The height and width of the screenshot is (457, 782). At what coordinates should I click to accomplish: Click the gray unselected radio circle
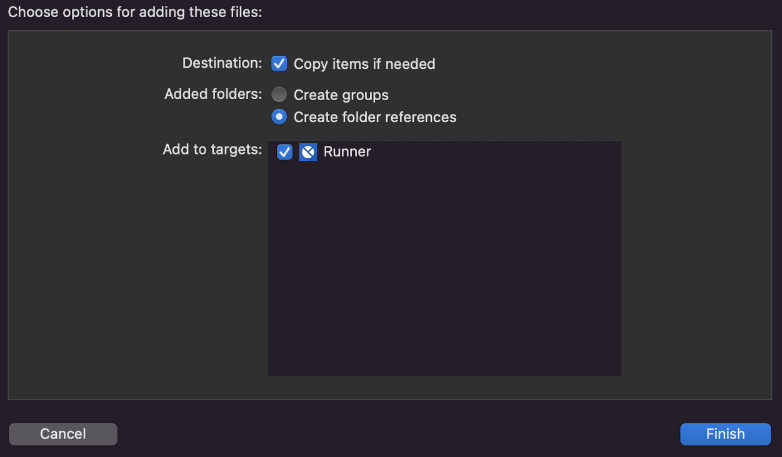click(x=279, y=94)
